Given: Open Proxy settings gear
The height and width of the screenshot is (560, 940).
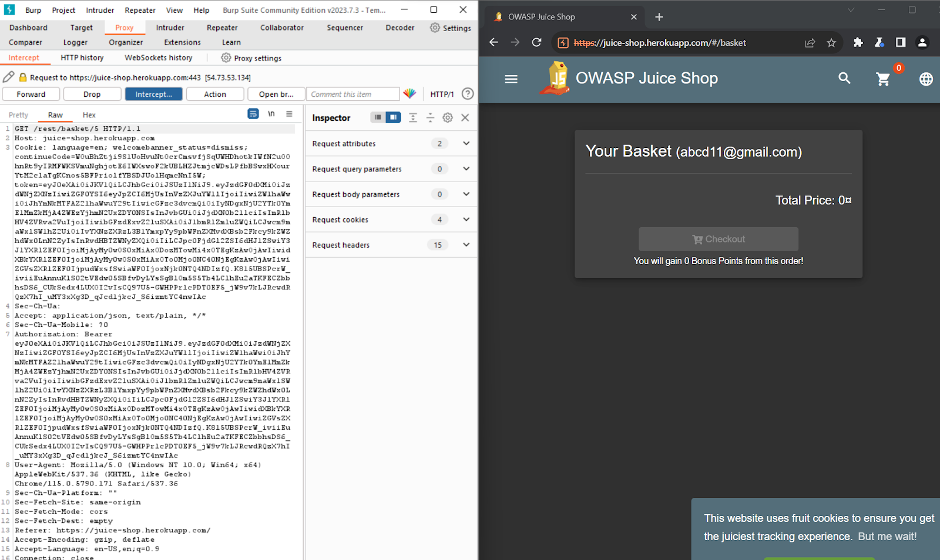Looking at the screenshot, I should click(x=226, y=58).
